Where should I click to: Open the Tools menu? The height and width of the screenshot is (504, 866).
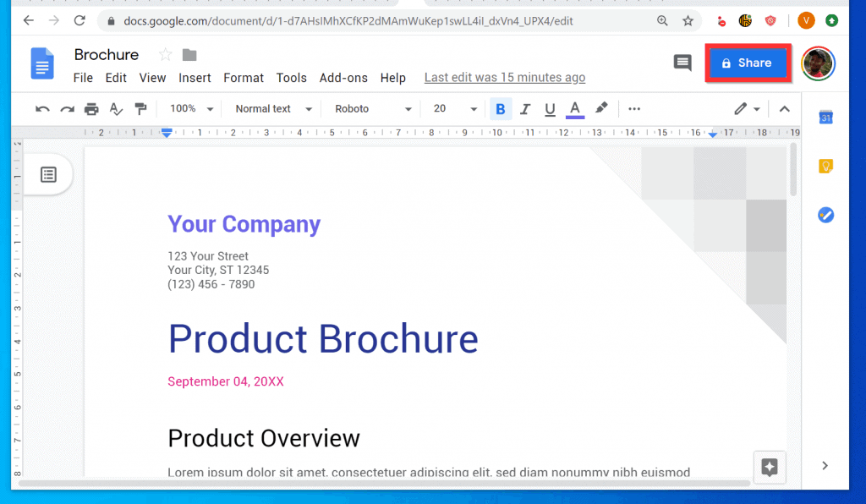291,78
